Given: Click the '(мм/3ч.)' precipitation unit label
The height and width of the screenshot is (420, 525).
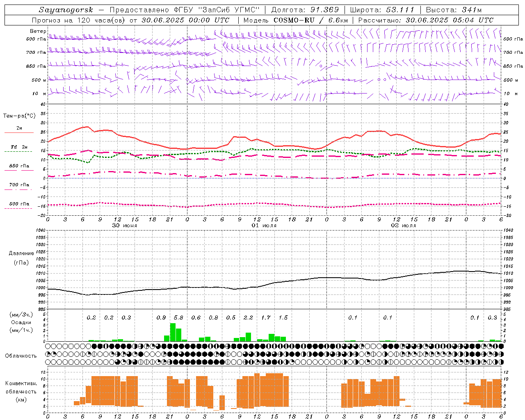Looking at the screenshot, I should [x=21, y=315].
